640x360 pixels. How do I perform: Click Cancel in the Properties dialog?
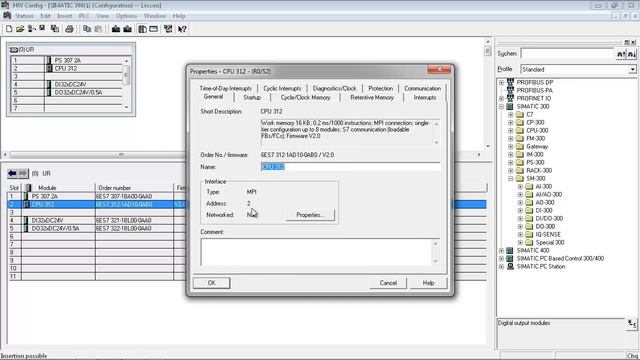(388, 283)
